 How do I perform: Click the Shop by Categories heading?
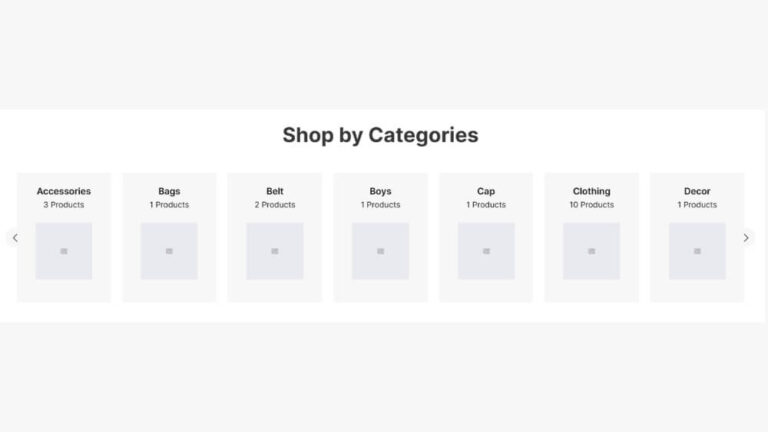(380, 135)
